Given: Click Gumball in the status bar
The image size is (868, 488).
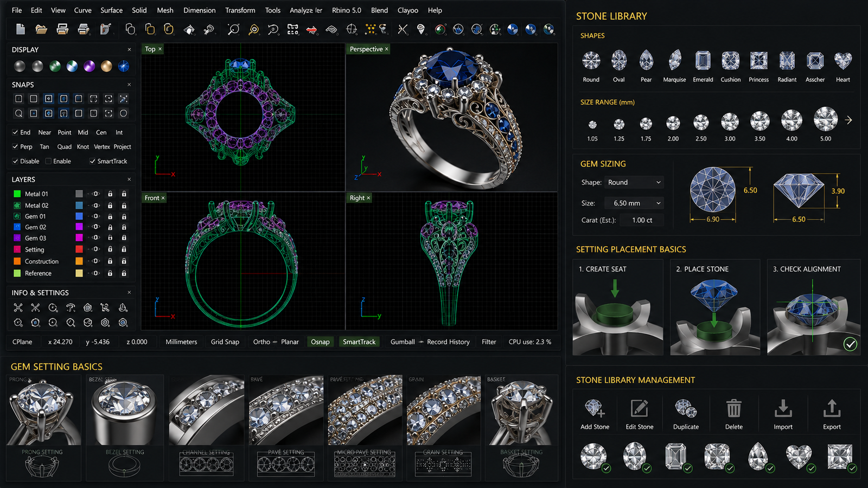Looking at the screenshot, I should (x=403, y=342).
